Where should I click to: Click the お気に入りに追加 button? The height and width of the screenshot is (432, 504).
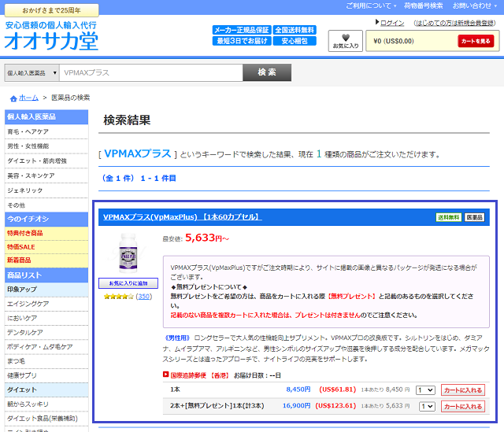click(x=128, y=283)
